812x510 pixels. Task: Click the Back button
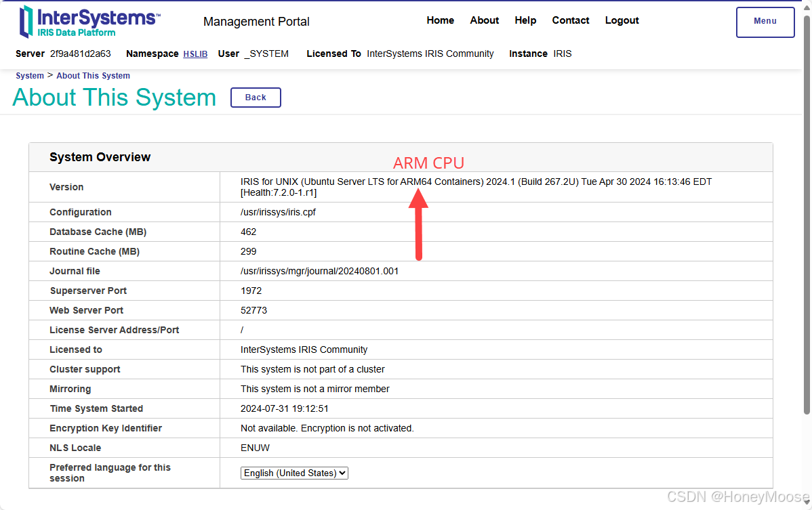click(256, 97)
